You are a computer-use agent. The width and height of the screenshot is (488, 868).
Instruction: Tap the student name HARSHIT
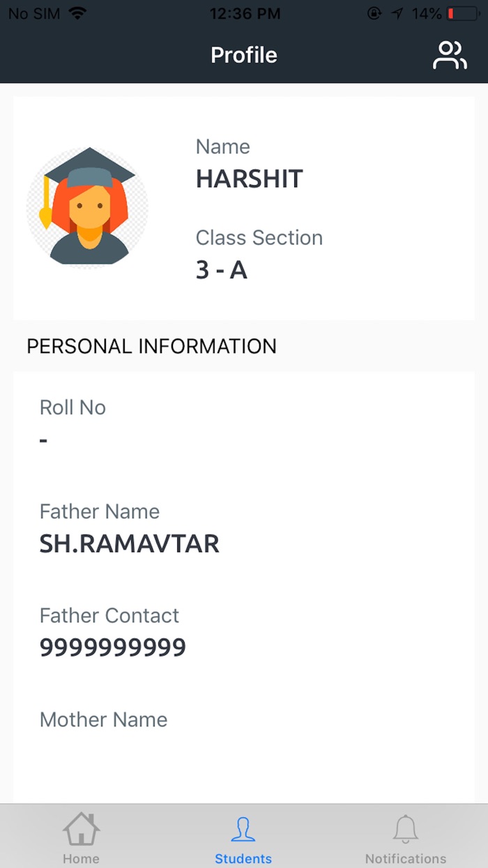click(x=250, y=179)
